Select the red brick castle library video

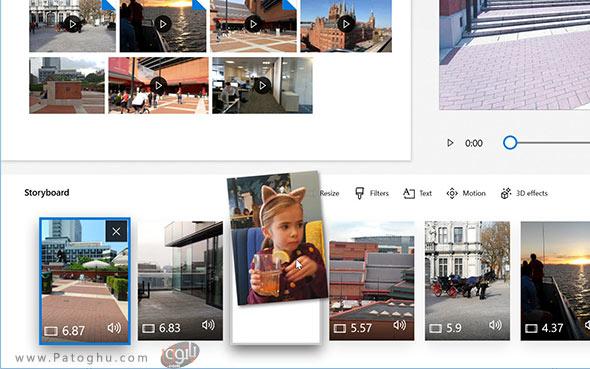346,25
